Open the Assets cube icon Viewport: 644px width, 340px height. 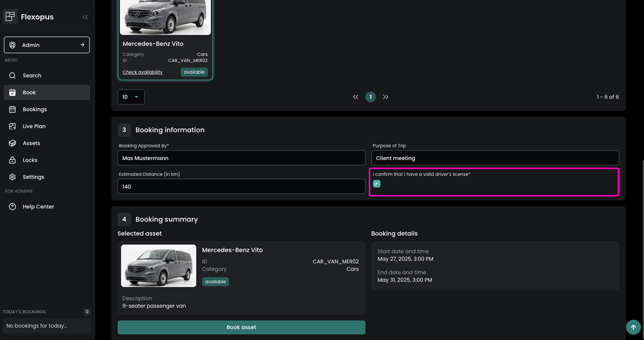click(x=12, y=143)
